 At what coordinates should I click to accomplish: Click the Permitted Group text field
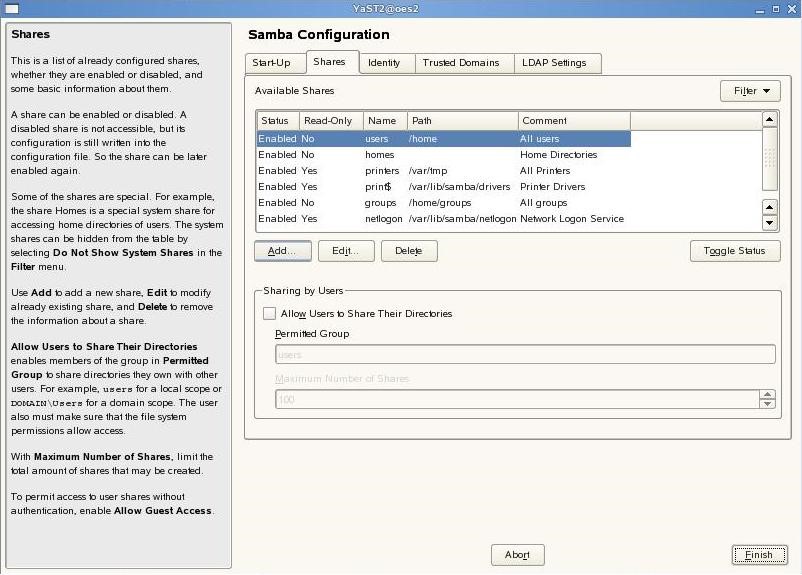click(x=525, y=354)
